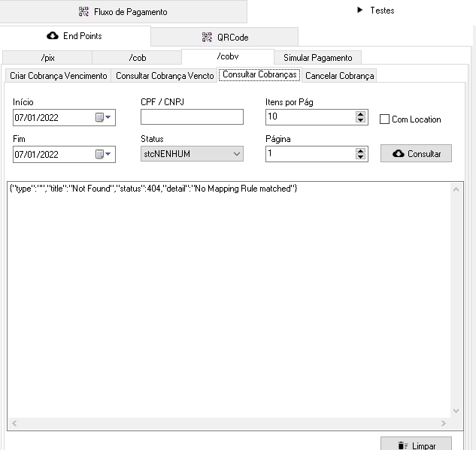
Task: Click the QR icon on QRCode tab
Action: (x=207, y=37)
